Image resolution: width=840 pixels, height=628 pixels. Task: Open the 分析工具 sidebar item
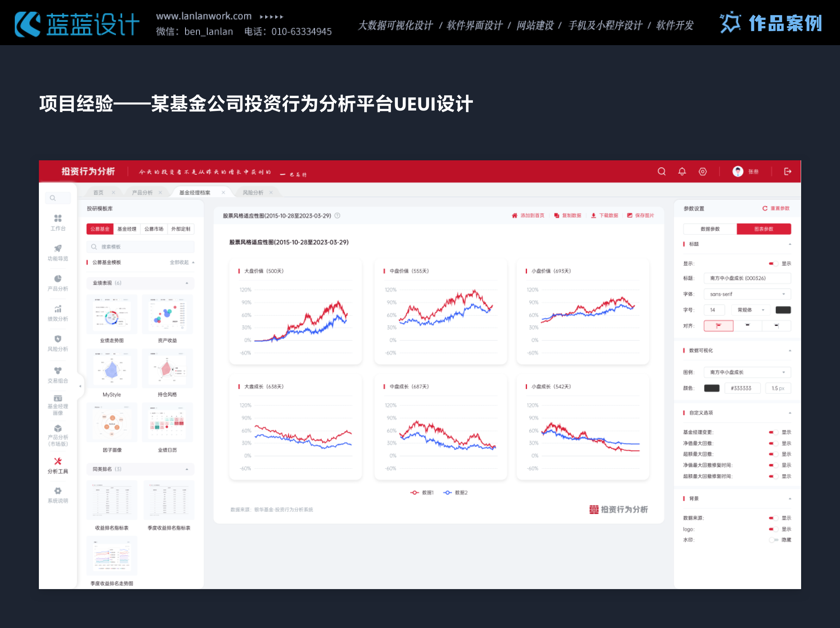[58, 465]
